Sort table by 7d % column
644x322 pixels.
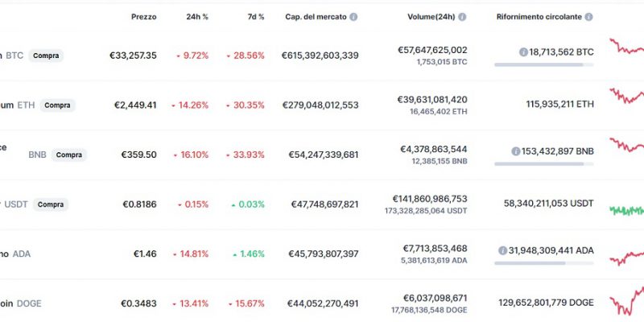click(x=256, y=17)
